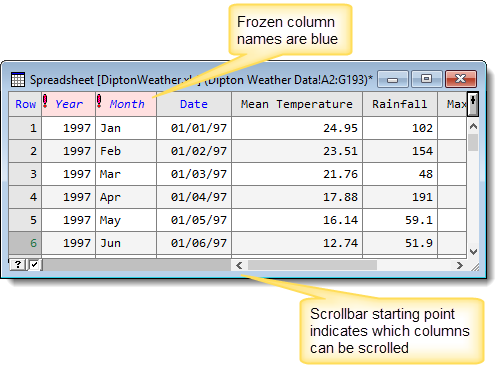Click the spreadsheet grid icon in title bar

18,79
